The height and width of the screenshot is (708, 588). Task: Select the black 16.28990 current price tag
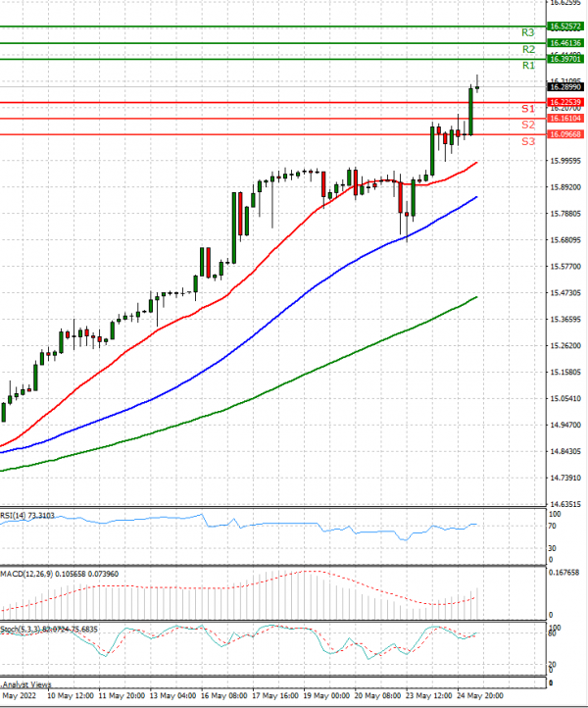coord(565,86)
